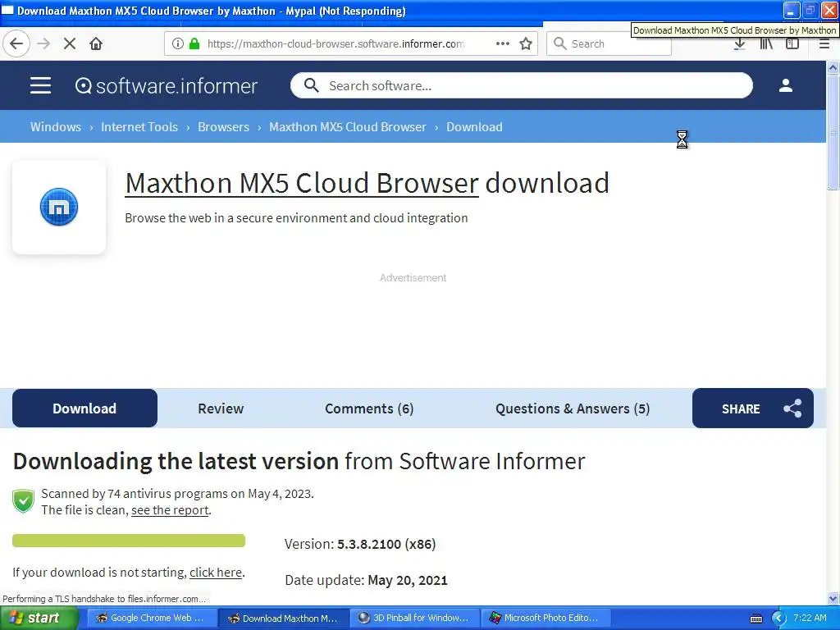Click version text 5.3.8.2100 (x86)

[386, 545]
